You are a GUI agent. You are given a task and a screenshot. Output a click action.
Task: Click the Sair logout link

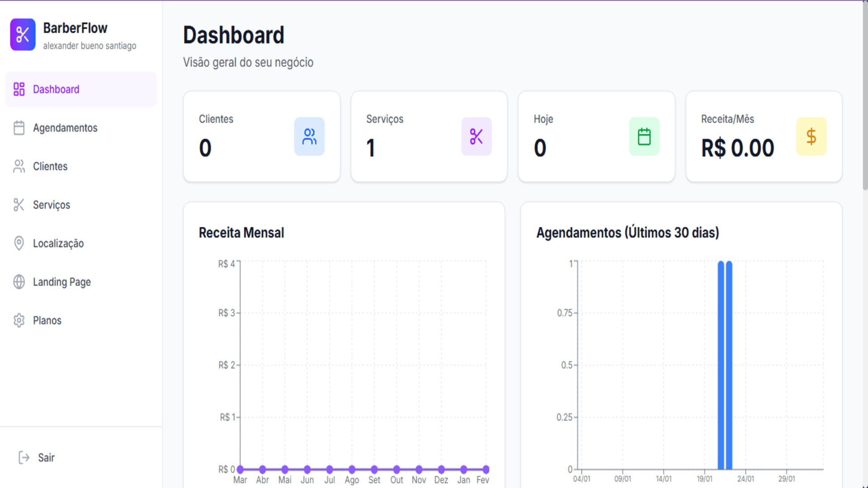[46, 458]
